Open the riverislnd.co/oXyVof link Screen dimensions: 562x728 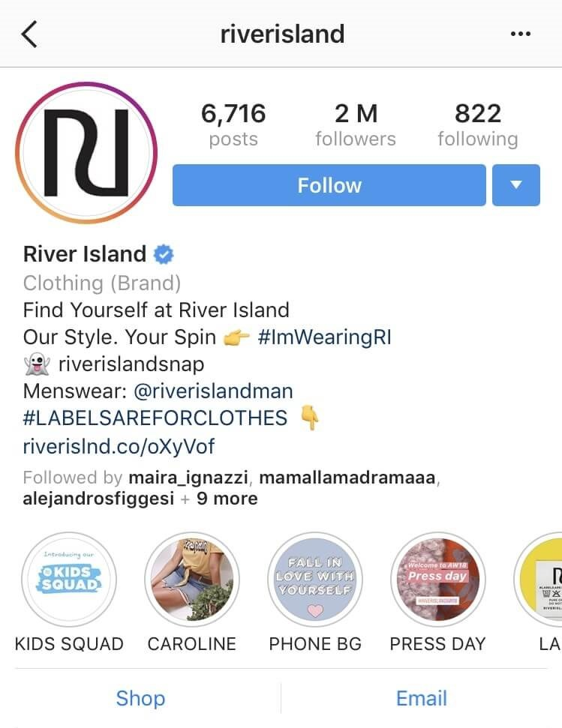click(119, 446)
